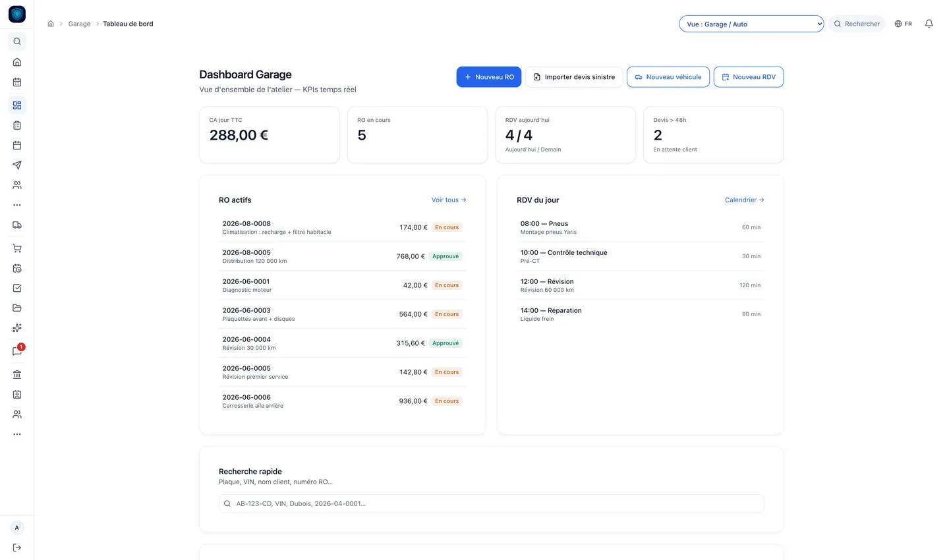Click the calendar with clock icon
This screenshot has width=949, height=560.
coord(17,268)
